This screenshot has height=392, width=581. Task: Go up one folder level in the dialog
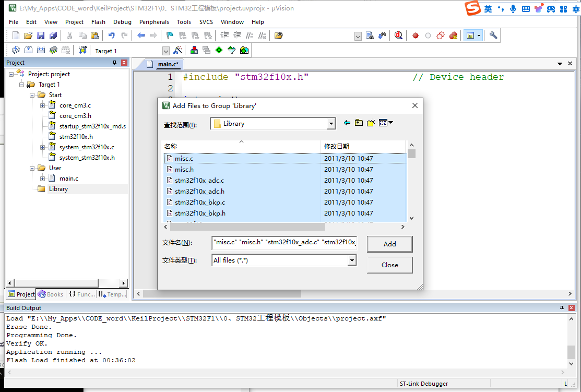(359, 123)
